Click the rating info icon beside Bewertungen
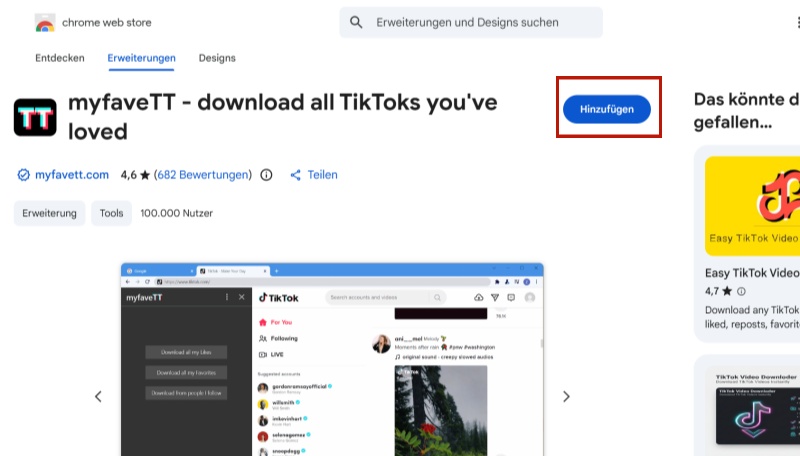 click(x=266, y=175)
